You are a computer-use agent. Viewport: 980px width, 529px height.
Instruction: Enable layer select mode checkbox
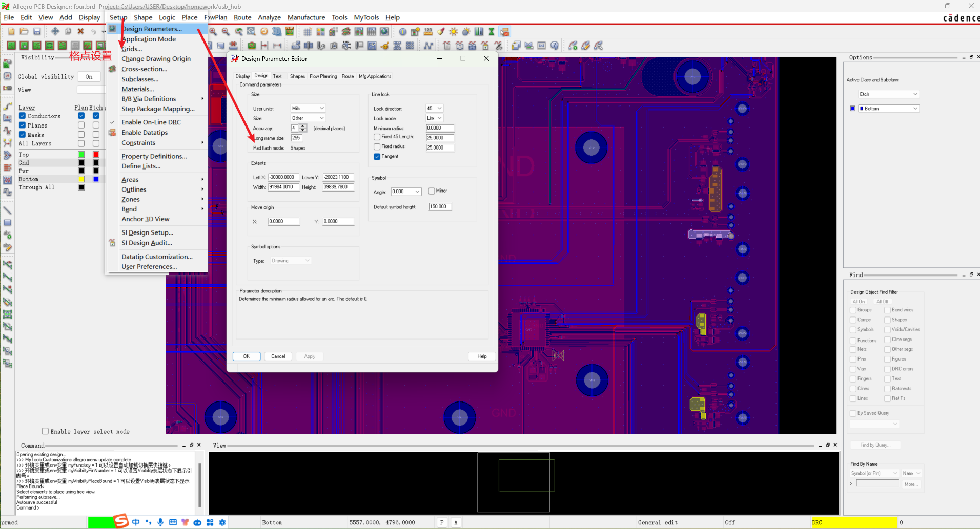45,431
